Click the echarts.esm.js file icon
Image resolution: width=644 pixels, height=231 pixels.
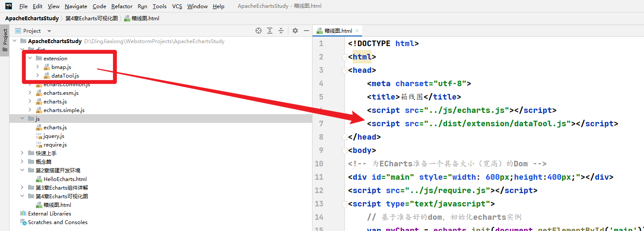point(39,93)
